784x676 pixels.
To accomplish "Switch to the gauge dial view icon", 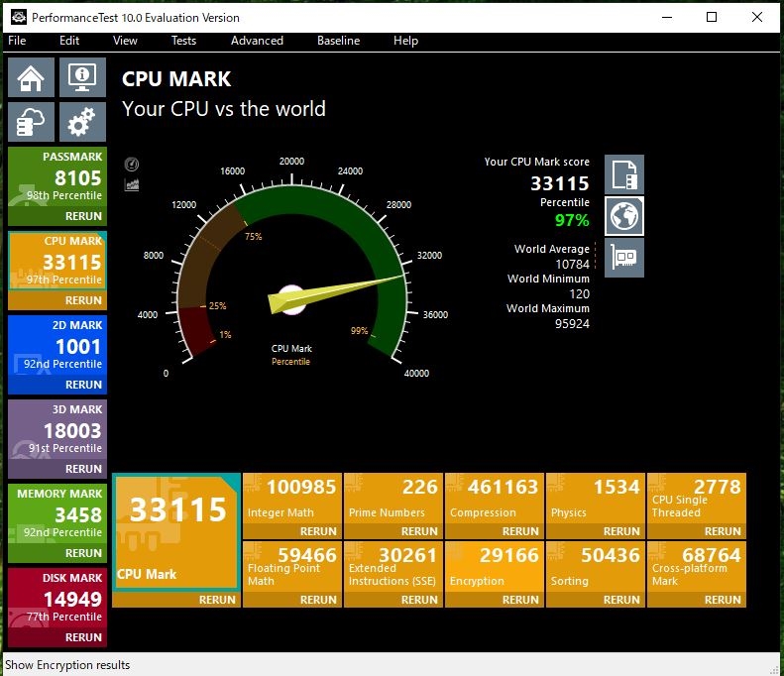I will click(132, 164).
